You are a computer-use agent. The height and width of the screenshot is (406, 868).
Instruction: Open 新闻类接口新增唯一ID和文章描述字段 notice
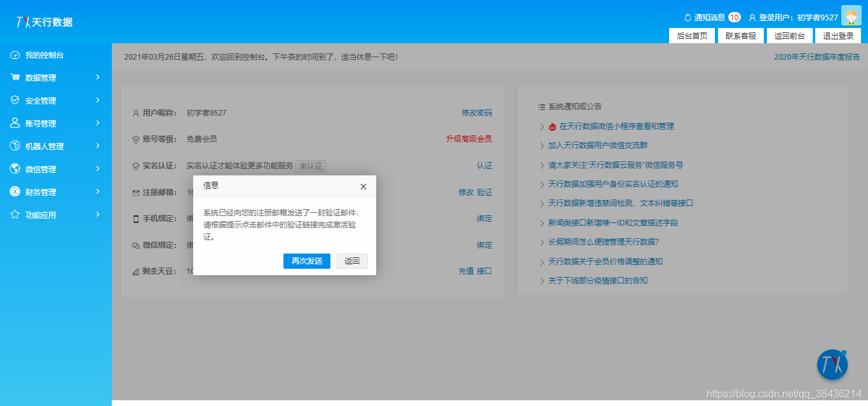pos(613,223)
